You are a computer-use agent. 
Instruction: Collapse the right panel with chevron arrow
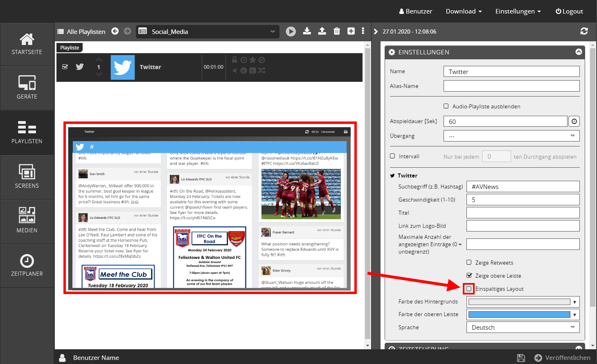coord(376,31)
